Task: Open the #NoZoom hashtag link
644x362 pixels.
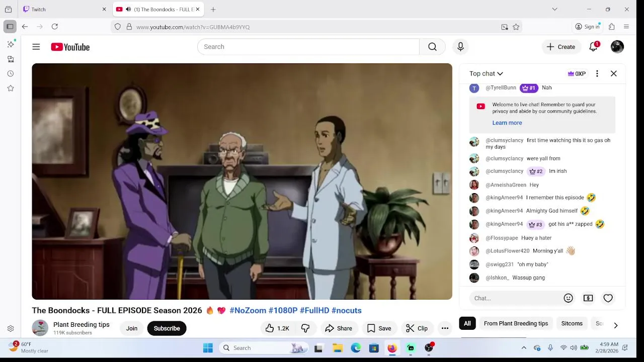Action: 248,310
